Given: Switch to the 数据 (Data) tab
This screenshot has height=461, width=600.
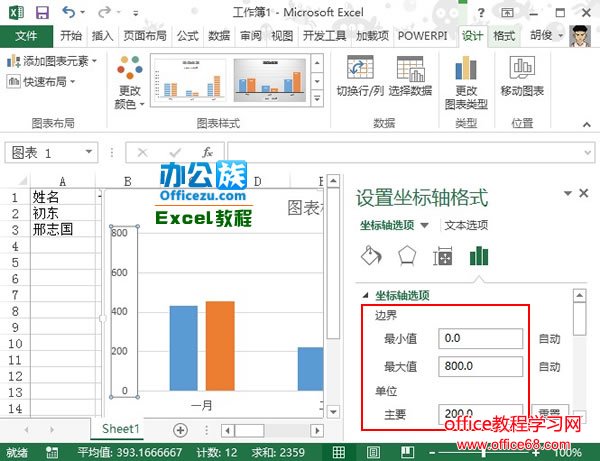Looking at the screenshot, I should 219,36.
